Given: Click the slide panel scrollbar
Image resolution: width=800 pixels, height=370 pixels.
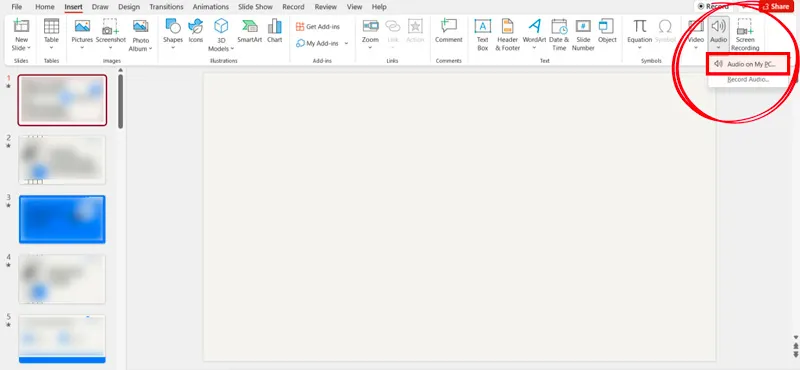Looking at the screenshot, I should point(120,101).
